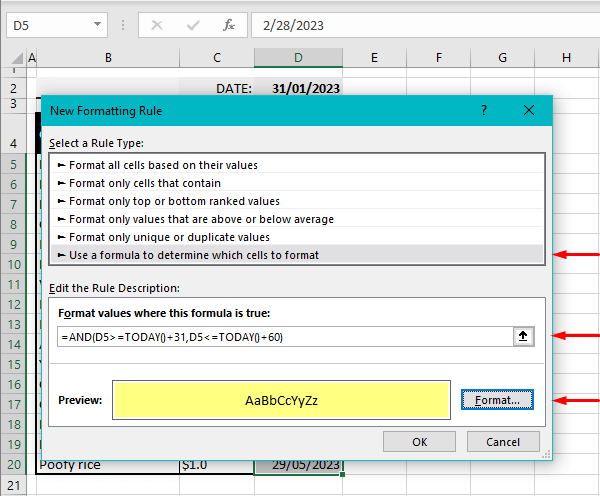The width and height of the screenshot is (600, 496).
Task: Click the dialog resize grip corner
Action: pyautogui.click(x=546, y=455)
